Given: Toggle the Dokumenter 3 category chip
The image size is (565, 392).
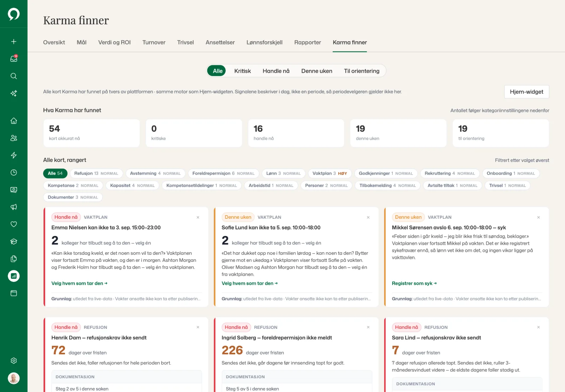Looking at the screenshot, I should [73, 198].
